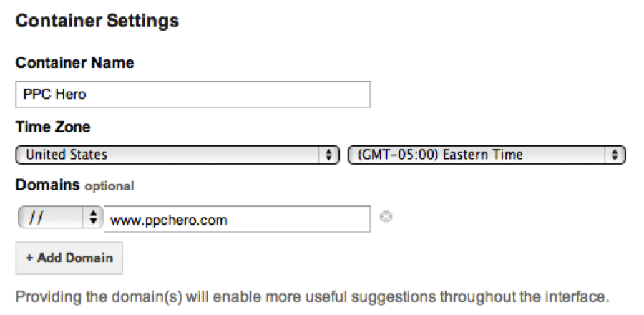Click inside the www.ppchero.com domain field

click(237, 219)
